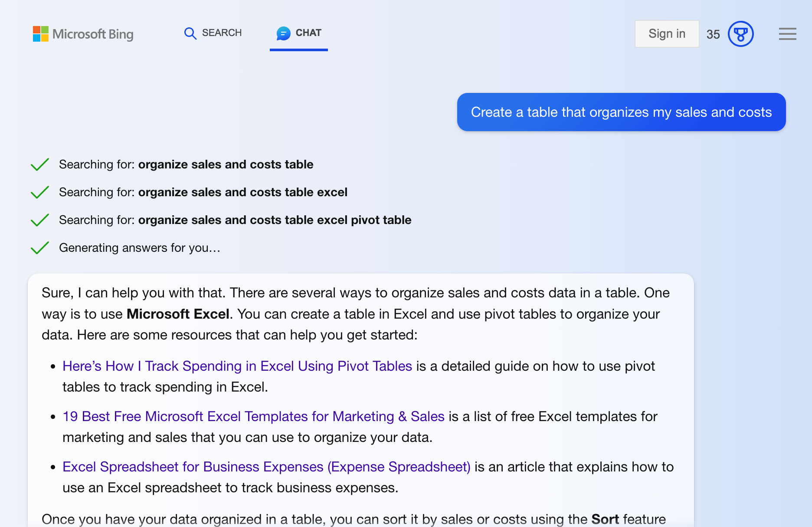Image resolution: width=812 pixels, height=527 pixels.
Task: Click the bold 'Sort' word in the answer
Action: coord(605,519)
